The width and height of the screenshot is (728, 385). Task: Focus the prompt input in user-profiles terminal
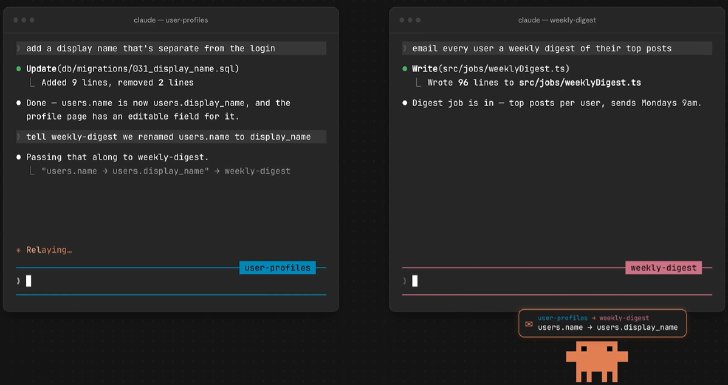point(171,281)
